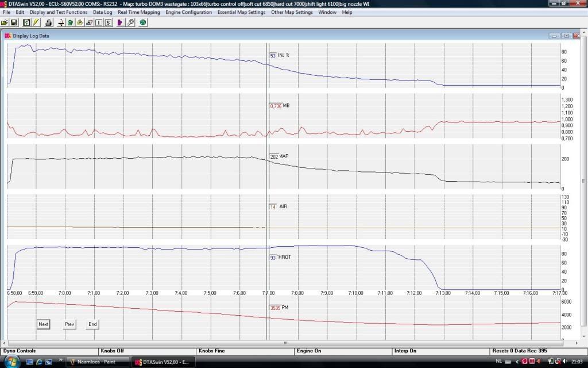Click the 'I' toolbar button
This screenshot has width=588, height=368.
(x=99, y=22)
